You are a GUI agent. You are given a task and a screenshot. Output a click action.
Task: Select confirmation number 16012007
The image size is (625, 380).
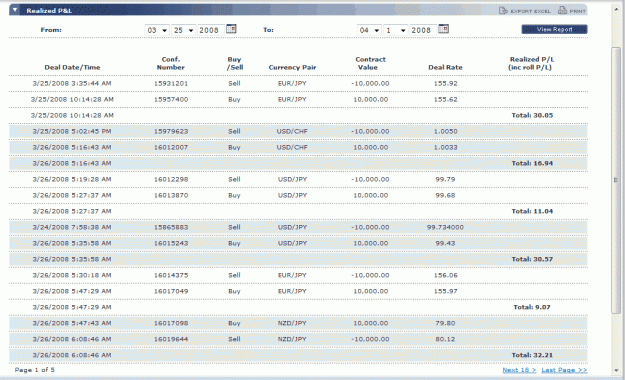171,147
